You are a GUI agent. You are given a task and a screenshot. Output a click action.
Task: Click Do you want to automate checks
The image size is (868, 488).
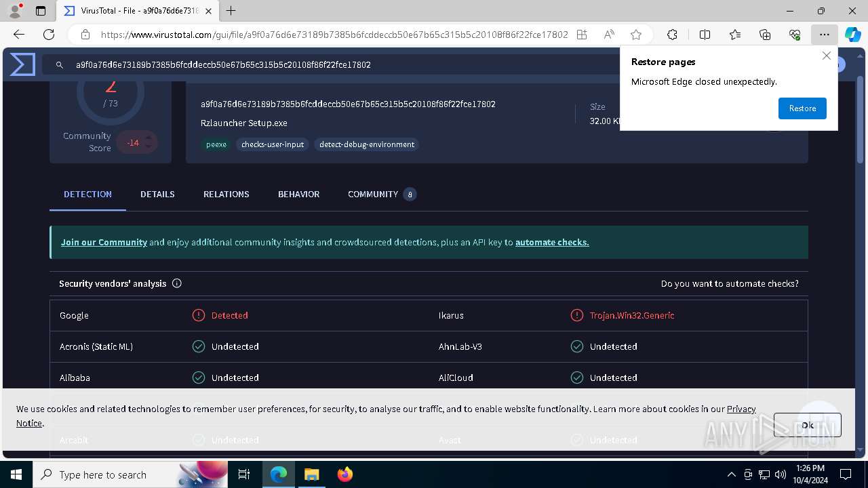[x=730, y=283]
